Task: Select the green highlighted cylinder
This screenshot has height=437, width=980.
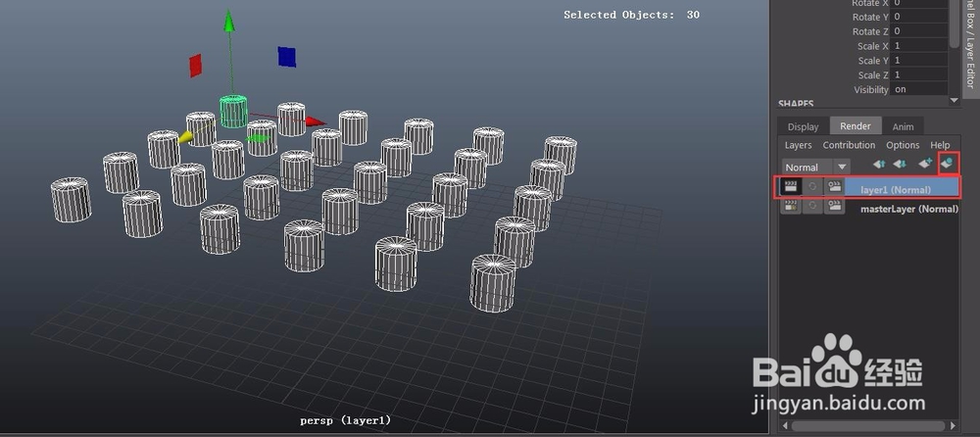Action: pos(233,112)
